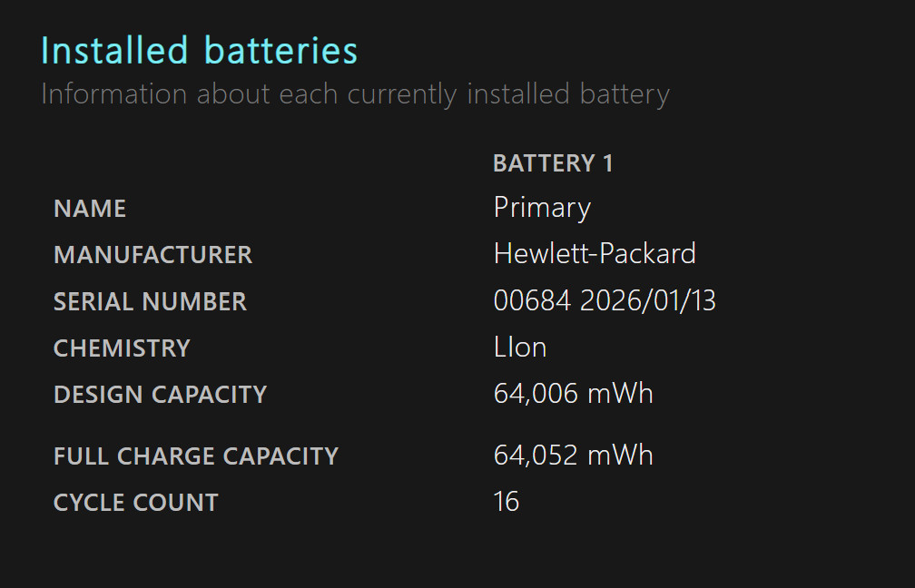Viewport: 915px width, 588px height.
Task: Select the BATTERY 1 column header
Action: point(553,163)
